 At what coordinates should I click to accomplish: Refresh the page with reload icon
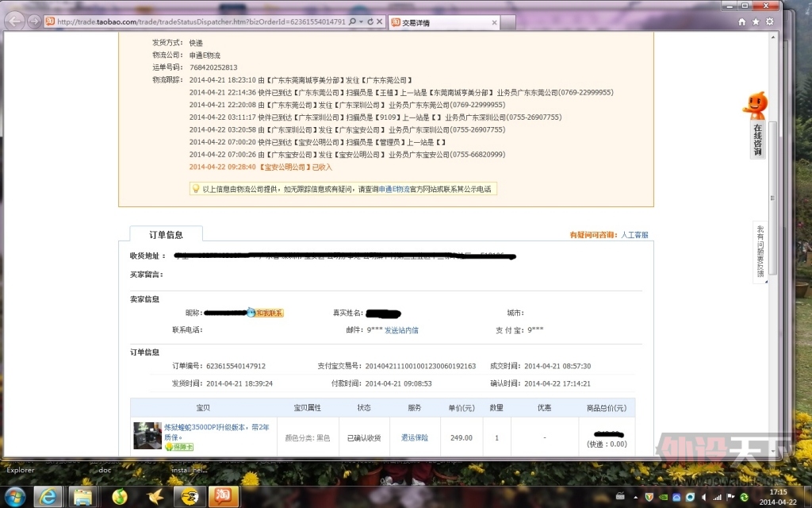point(370,21)
